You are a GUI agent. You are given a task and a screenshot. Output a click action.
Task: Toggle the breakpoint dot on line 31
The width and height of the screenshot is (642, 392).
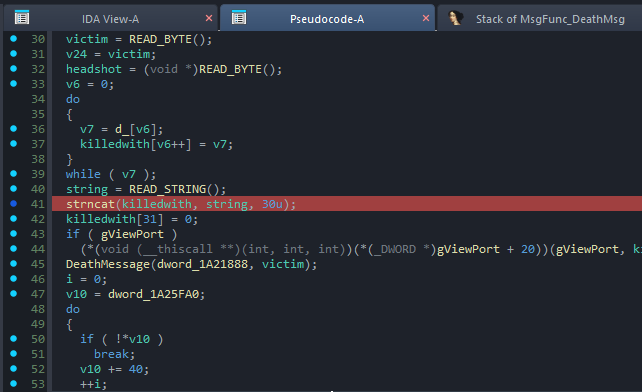click(x=14, y=54)
